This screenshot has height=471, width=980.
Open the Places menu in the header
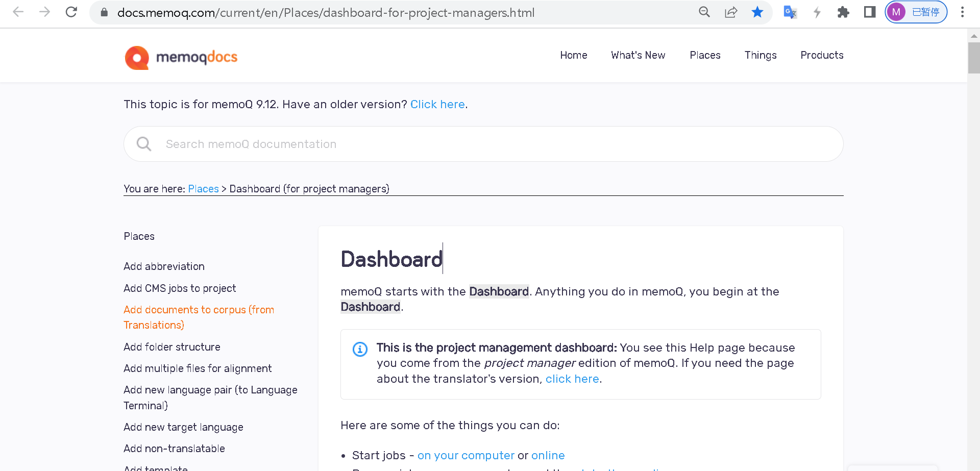(705, 55)
